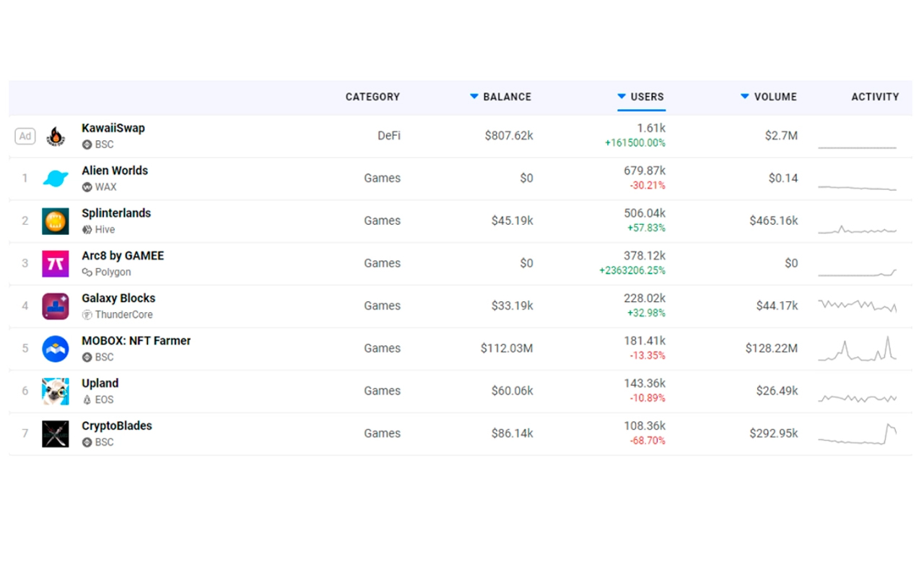Click the Arc8 by GAMEE pink icon
The width and height of the screenshot is (924, 578).
pyautogui.click(x=56, y=264)
